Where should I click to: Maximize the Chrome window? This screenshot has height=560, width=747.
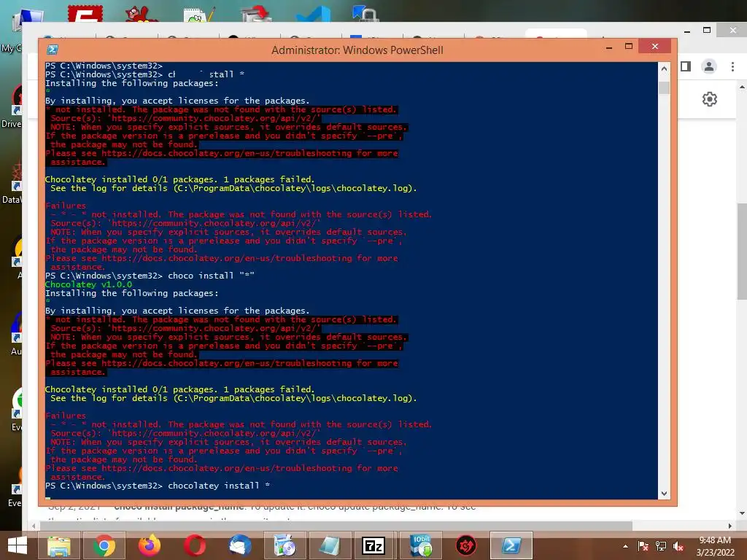[x=707, y=30]
